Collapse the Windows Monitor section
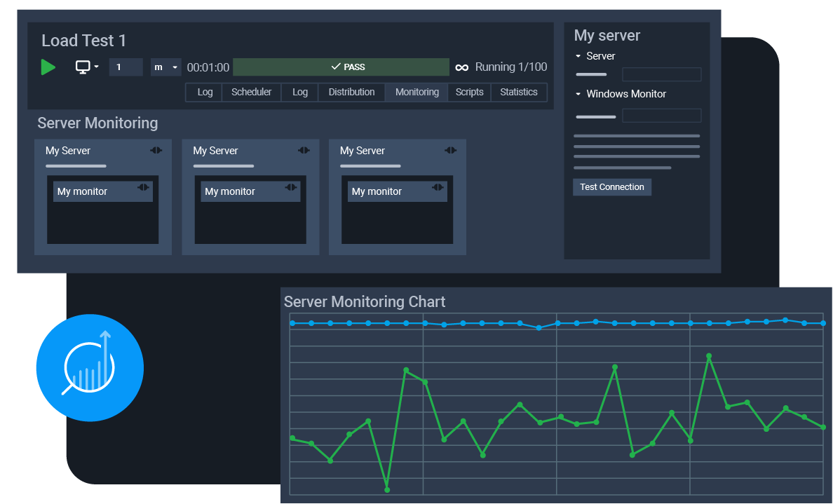 (579, 93)
